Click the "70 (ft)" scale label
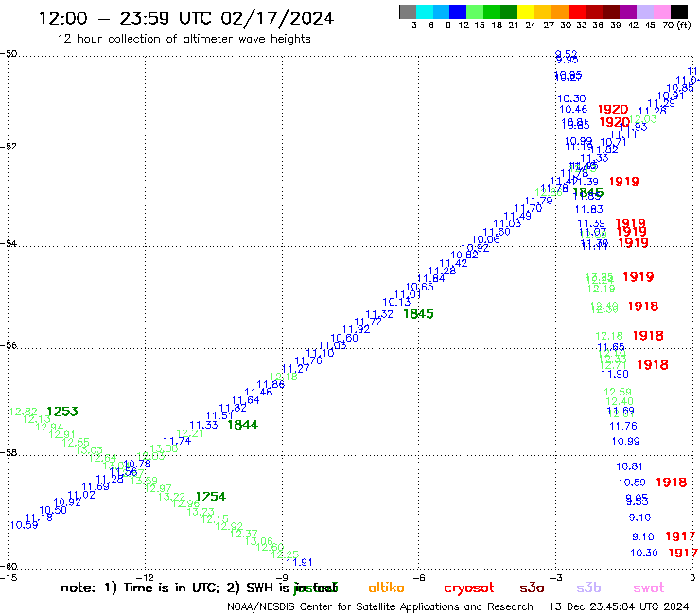Image resolution: width=700 pixels, height=615 pixels. coord(676,26)
